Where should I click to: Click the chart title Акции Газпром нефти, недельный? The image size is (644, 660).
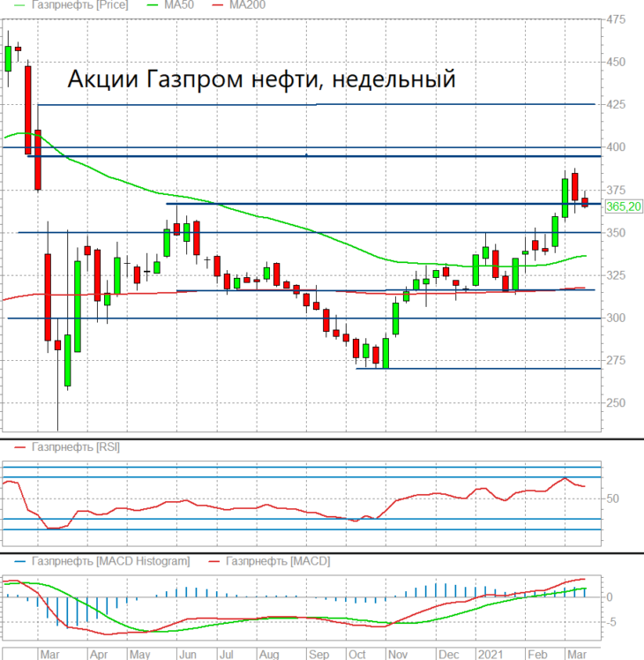point(261,79)
